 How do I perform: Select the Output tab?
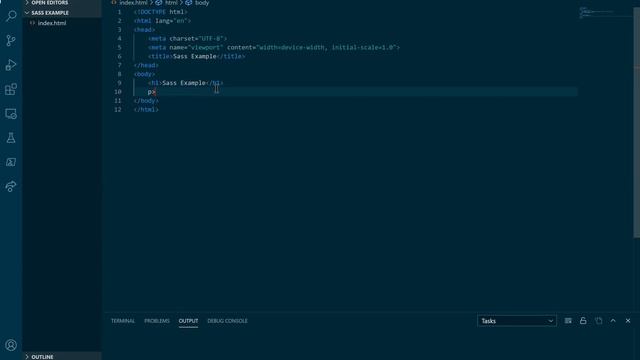(x=188, y=321)
